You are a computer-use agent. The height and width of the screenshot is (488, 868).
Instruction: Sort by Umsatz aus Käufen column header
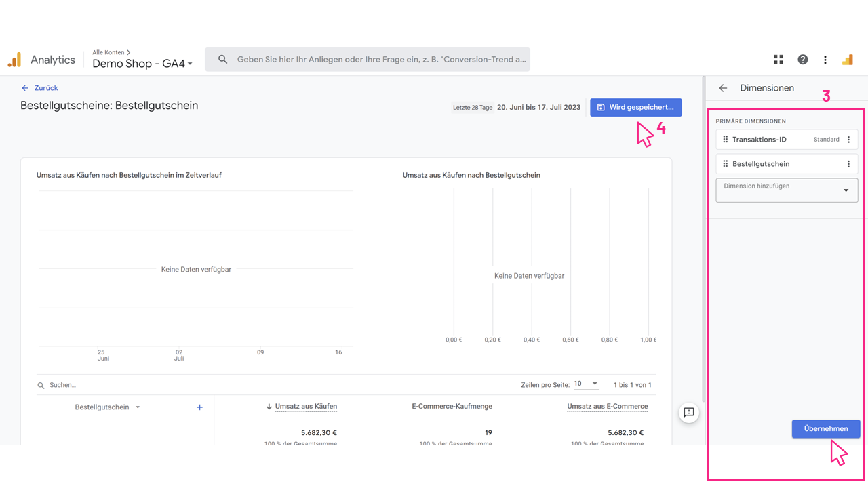(x=306, y=407)
